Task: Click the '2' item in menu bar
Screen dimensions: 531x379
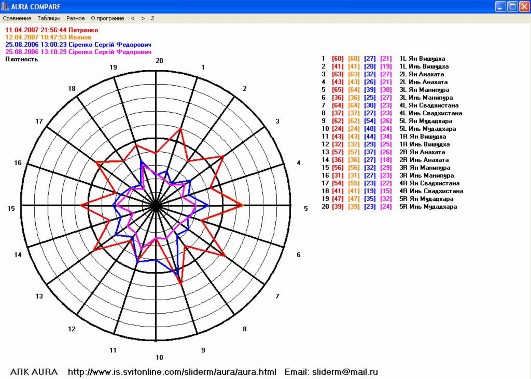Action: (x=152, y=18)
